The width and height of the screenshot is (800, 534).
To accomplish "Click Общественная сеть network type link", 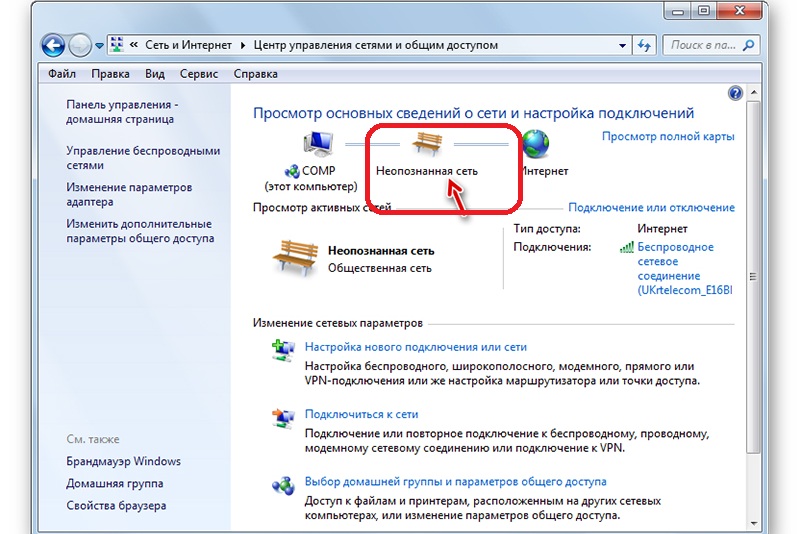I will click(380, 268).
